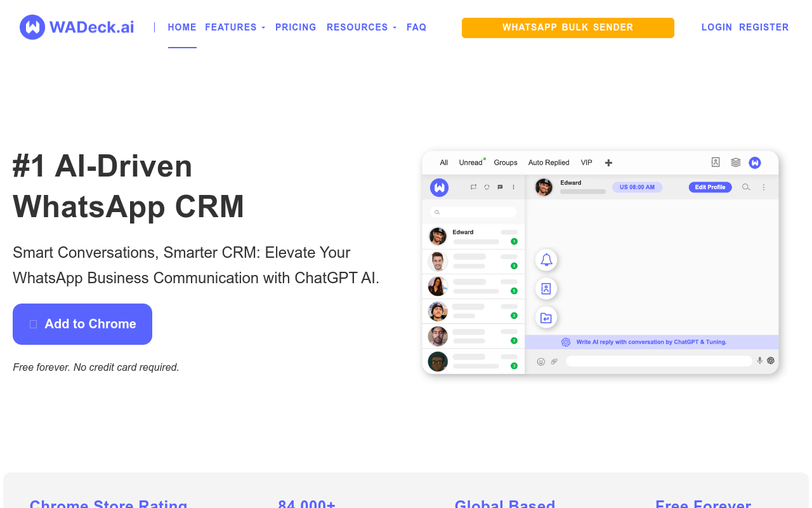Expand the RESOURCES dropdown menu
The width and height of the screenshot is (812, 508).
pyautogui.click(x=362, y=27)
